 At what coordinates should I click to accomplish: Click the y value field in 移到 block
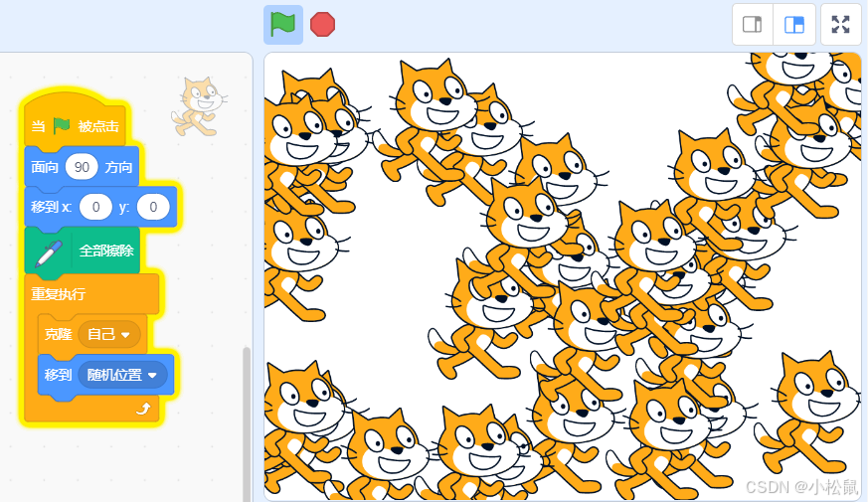click(153, 208)
